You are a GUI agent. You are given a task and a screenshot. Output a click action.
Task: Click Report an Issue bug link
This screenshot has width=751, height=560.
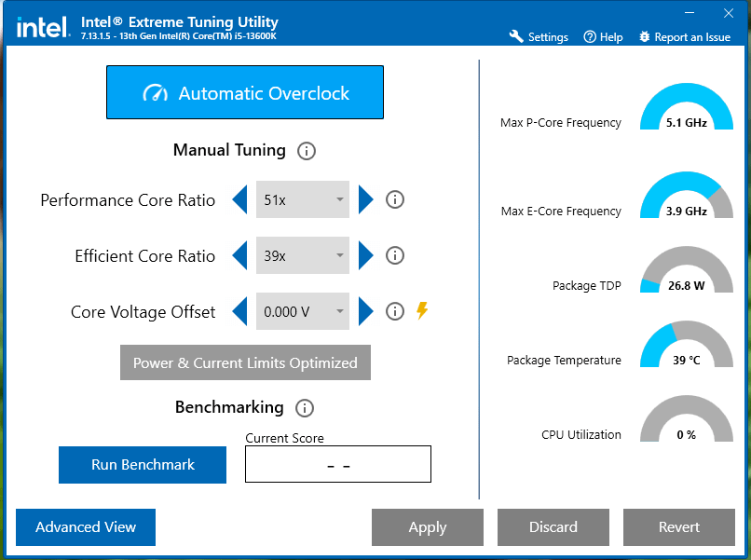point(685,37)
